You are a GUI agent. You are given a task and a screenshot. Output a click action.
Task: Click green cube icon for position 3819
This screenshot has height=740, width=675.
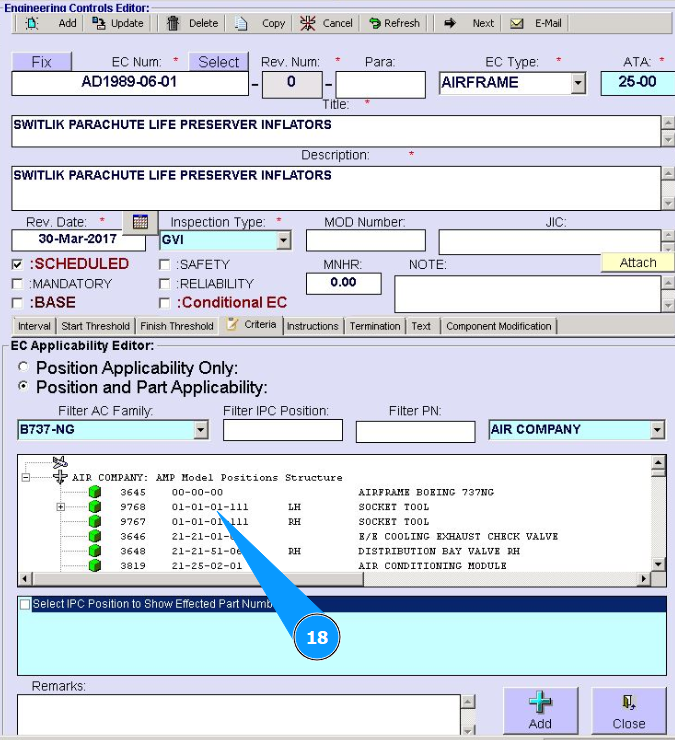pos(95,565)
